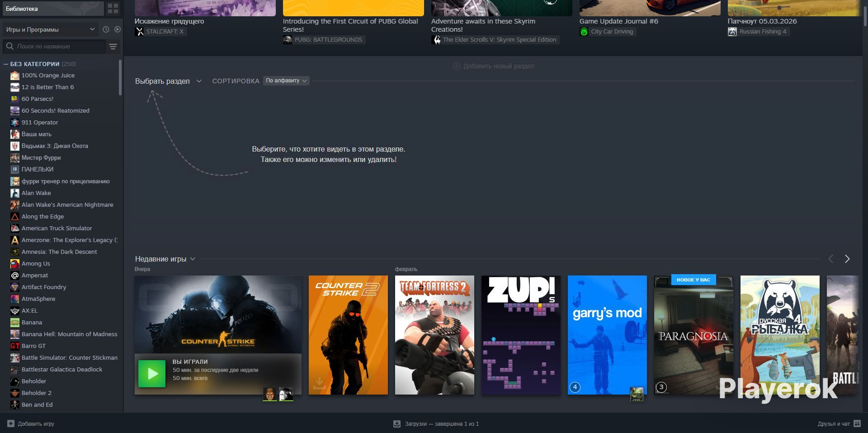Image resolution: width=868 pixels, height=433 pixels.
Task: Click plus icon to add new shelf
Action: click(x=457, y=66)
